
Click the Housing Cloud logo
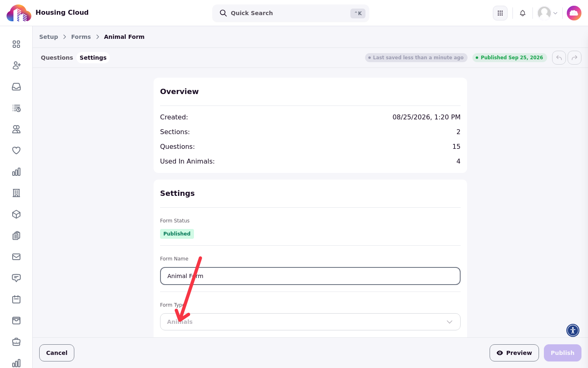pos(19,13)
